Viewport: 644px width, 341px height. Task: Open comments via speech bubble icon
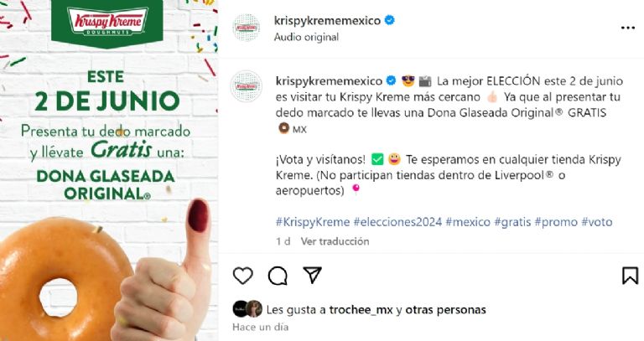coord(278,276)
